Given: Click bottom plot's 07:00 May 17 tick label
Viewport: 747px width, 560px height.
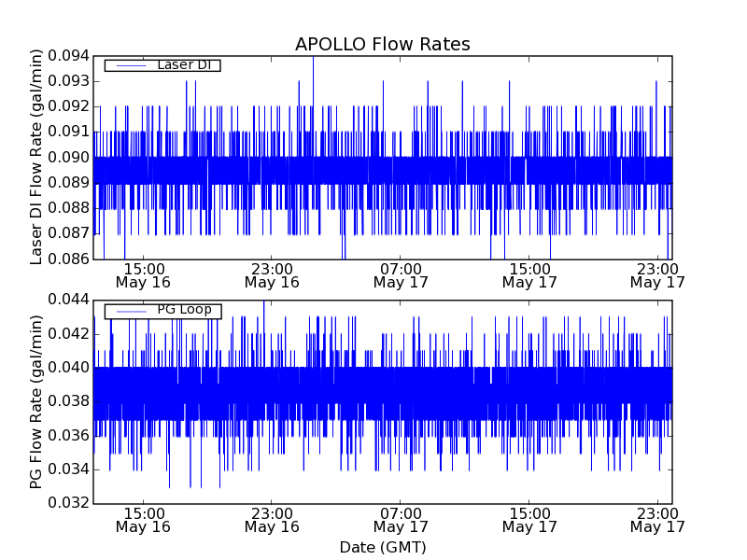Looking at the screenshot, I should click(401, 520).
